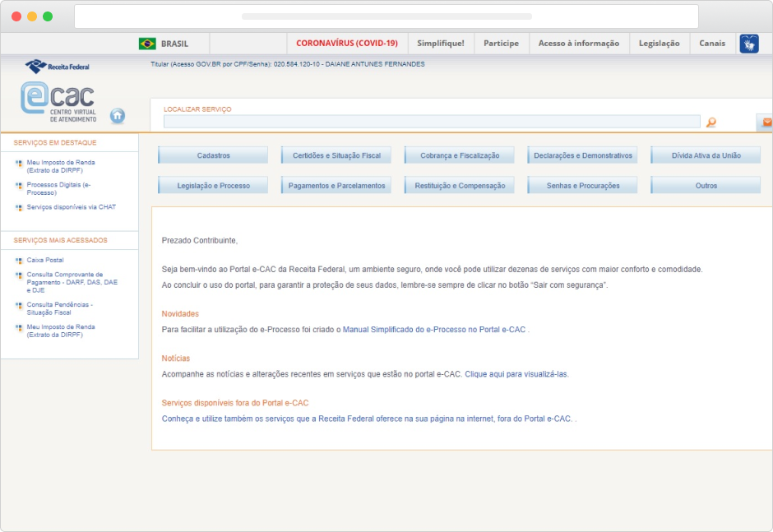Click the Receita Federal logo
The image size is (773, 532).
coord(58,66)
